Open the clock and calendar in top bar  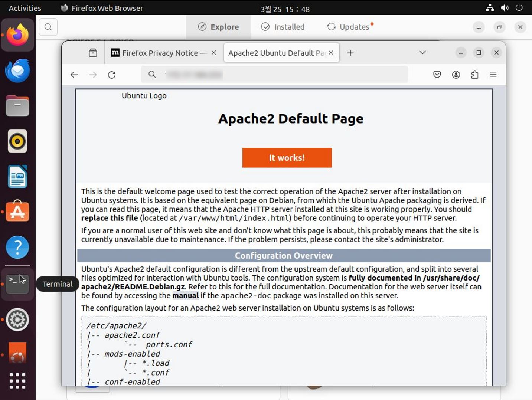click(x=285, y=9)
